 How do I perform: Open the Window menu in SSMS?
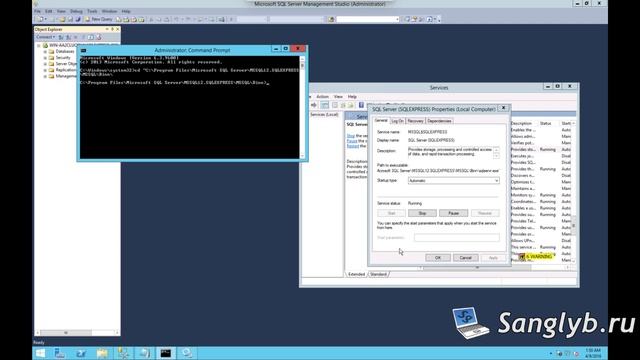click(x=109, y=11)
